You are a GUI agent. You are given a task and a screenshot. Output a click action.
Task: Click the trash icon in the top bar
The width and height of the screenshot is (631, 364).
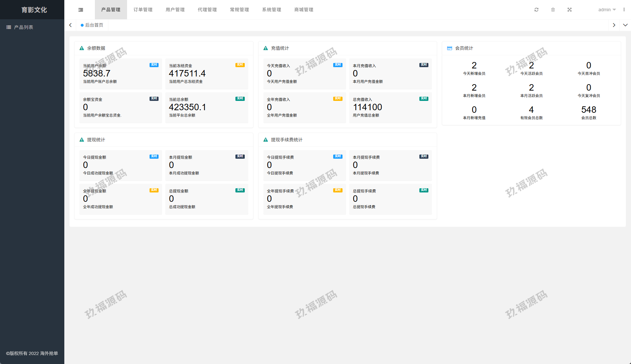click(553, 10)
